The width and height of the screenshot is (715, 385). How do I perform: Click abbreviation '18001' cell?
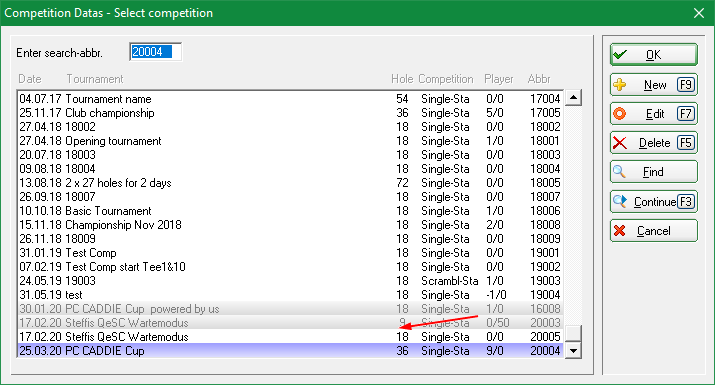tap(545, 141)
